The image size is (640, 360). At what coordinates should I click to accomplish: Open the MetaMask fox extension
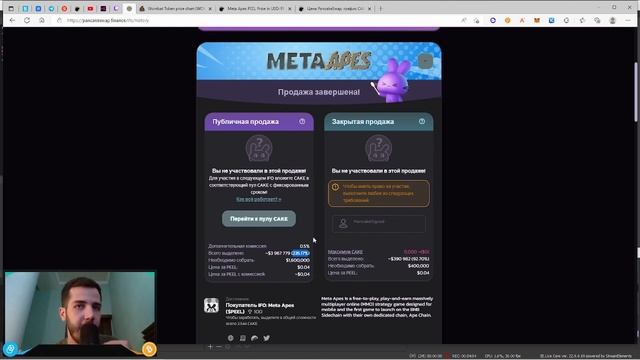(x=537, y=20)
